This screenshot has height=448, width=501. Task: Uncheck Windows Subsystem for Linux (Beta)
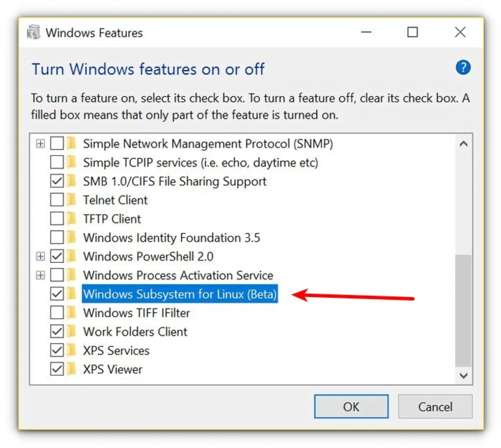(x=56, y=294)
